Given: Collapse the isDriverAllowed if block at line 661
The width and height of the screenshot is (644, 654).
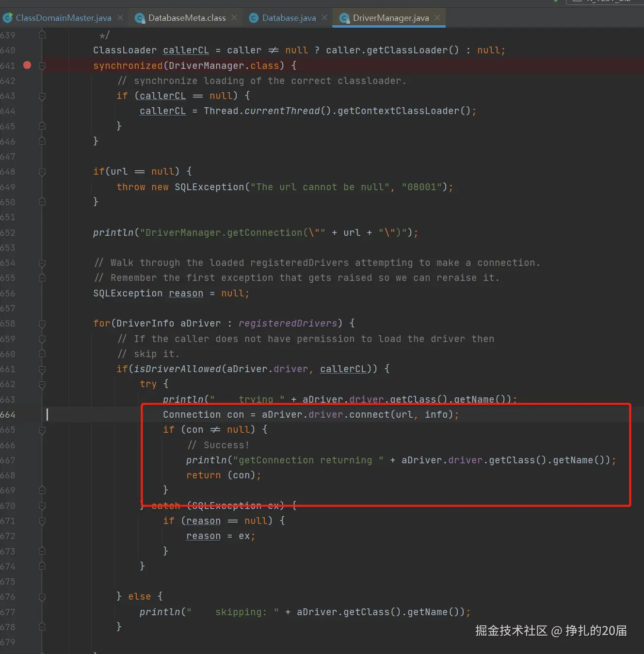Looking at the screenshot, I should point(42,369).
